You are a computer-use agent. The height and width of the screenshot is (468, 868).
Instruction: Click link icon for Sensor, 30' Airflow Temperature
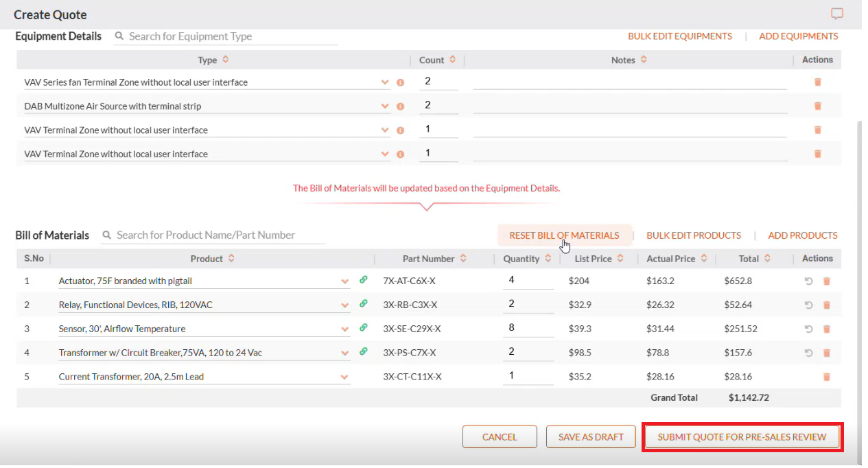pos(364,327)
